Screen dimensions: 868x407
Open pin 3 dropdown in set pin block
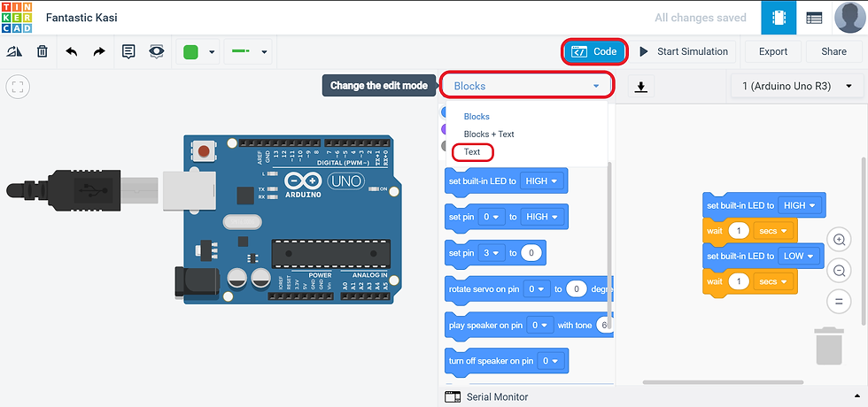click(492, 253)
